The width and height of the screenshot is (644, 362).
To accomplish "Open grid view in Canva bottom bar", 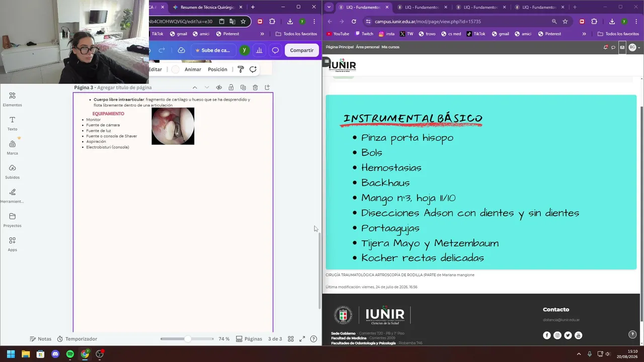I will (291, 339).
